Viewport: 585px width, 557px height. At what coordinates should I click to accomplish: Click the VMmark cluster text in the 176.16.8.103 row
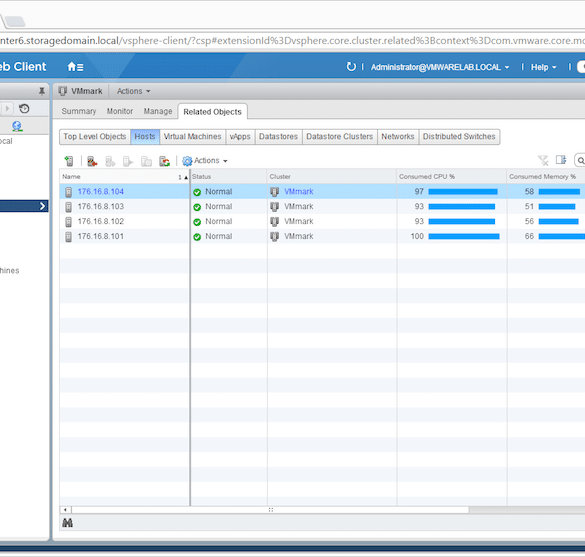299,207
